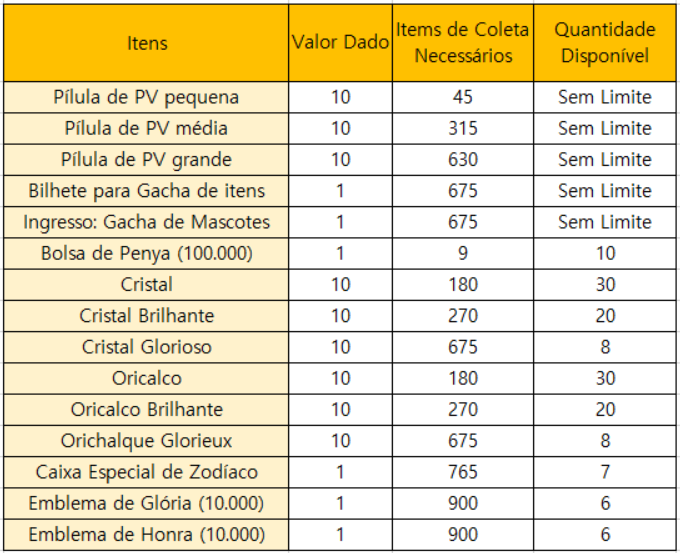Viewport: 680px width, 553px height.
Task: Select the Bolsa de Penya (100.000) cell
Action: tap(147, 253)
